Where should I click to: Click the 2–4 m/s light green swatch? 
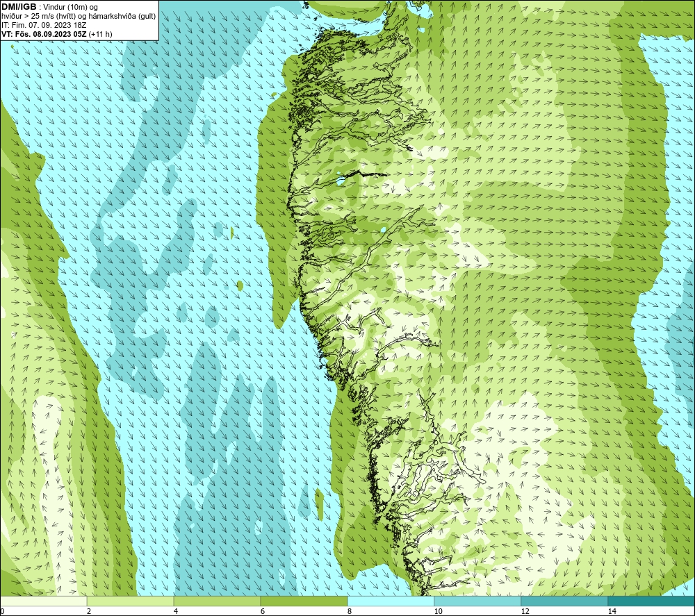(x=131, y=601)
